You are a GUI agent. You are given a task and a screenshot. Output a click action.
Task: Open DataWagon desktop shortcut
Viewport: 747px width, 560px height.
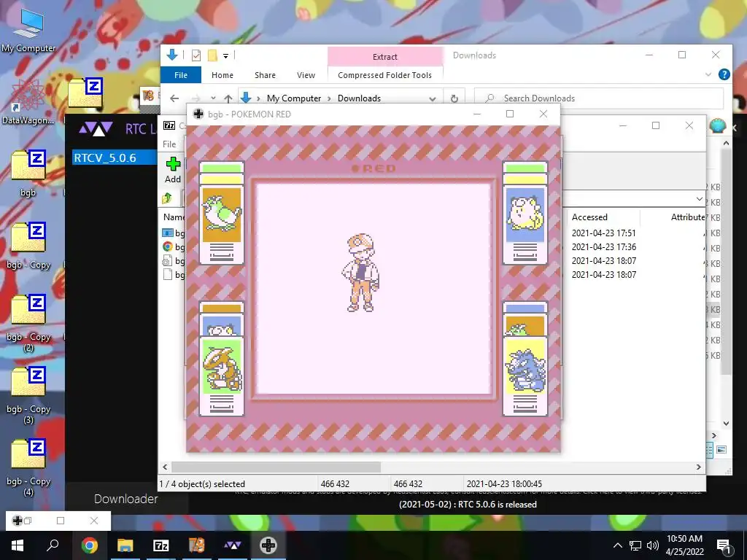pyautogui.click(x=28, y=101)
